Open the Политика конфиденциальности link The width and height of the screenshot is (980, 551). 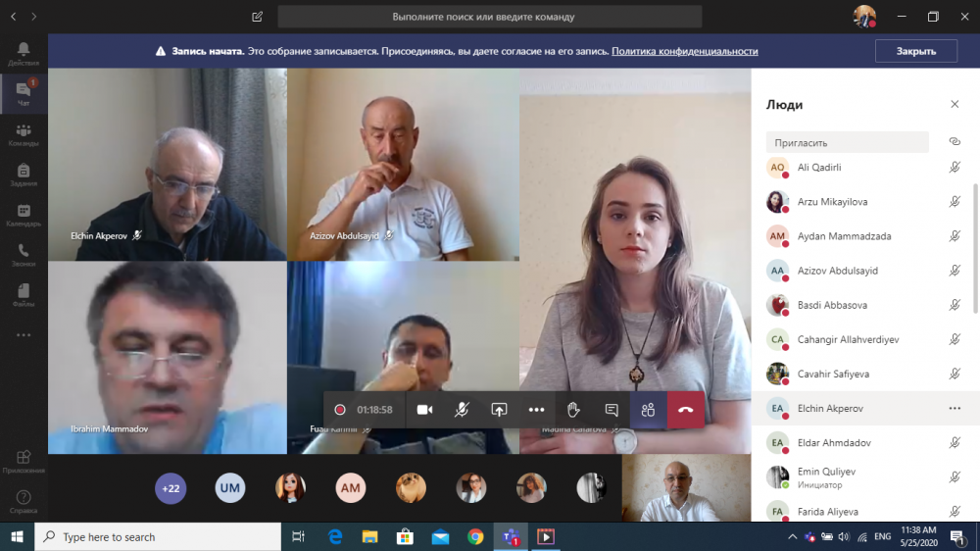point(685,52)
